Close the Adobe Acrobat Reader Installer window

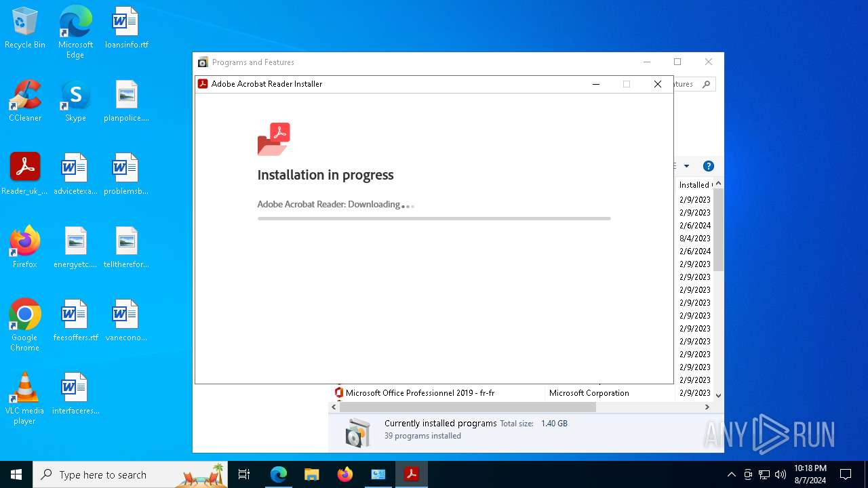click(657, 84)
